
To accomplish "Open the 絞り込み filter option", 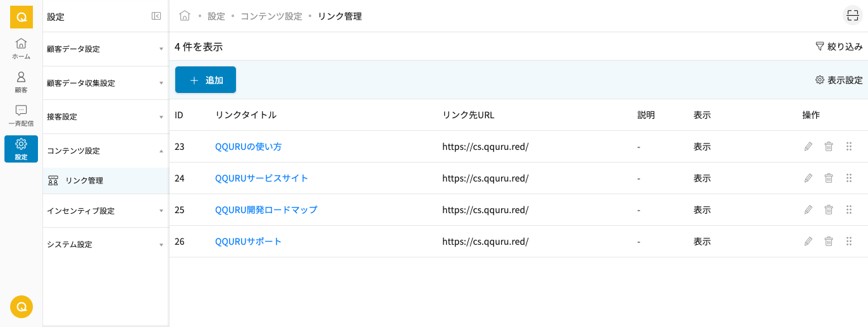I will [x=839, y=46].
